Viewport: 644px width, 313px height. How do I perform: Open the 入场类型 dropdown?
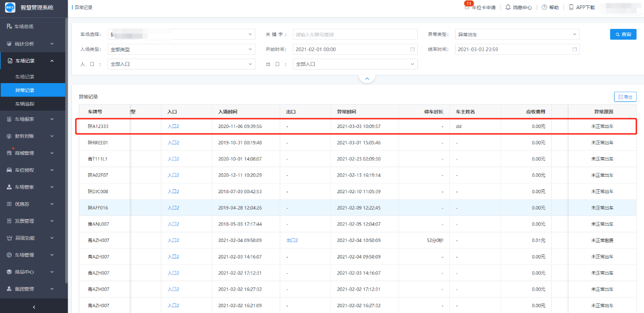(x=181, y=49)
